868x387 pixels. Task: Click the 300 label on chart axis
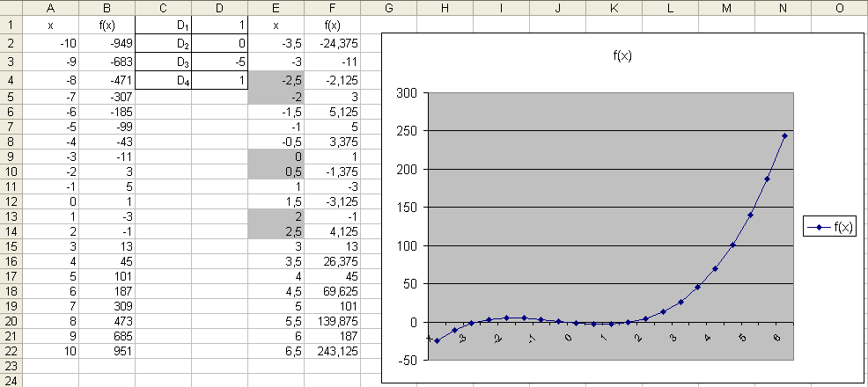tap(407, 93)
